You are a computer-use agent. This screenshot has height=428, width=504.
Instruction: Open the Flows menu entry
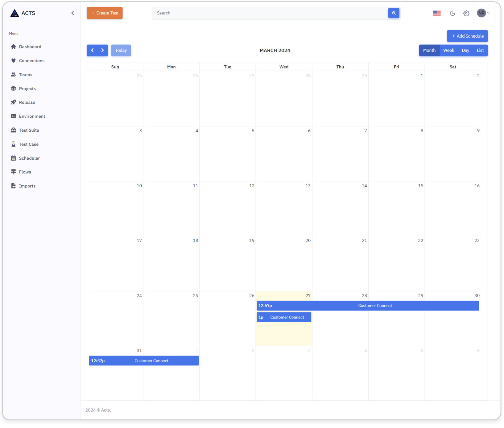pyautogui.click(x=25, y=172)
